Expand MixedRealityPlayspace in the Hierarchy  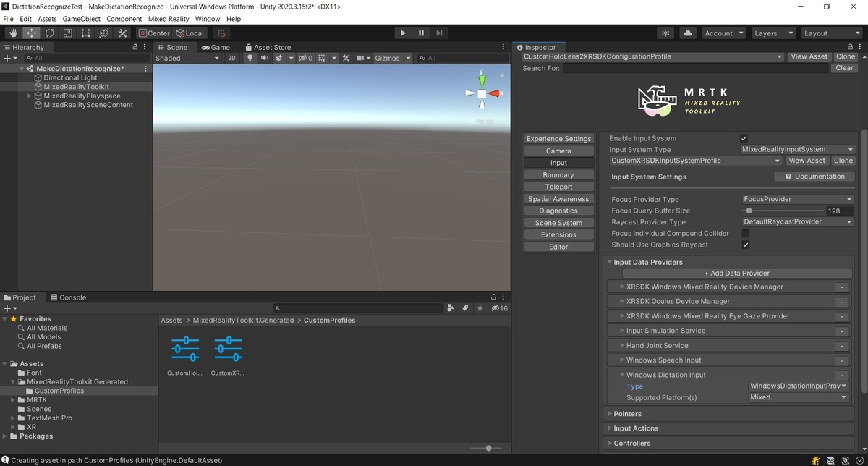29,96
